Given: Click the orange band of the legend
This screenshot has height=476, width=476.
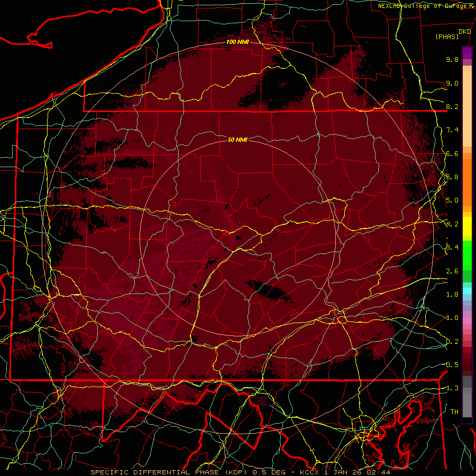Looking at the screenshot, I should (467, 182).
